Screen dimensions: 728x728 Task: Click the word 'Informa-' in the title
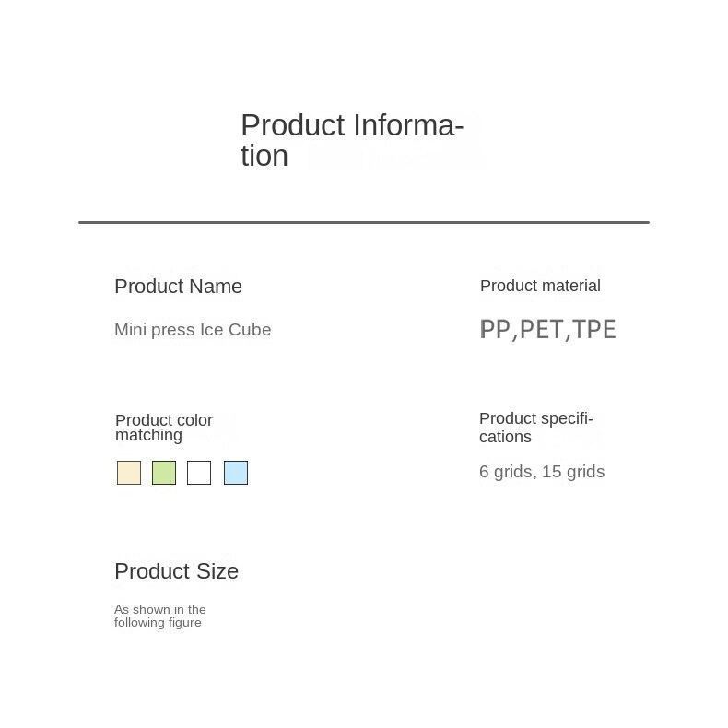(x=408, y=125)
